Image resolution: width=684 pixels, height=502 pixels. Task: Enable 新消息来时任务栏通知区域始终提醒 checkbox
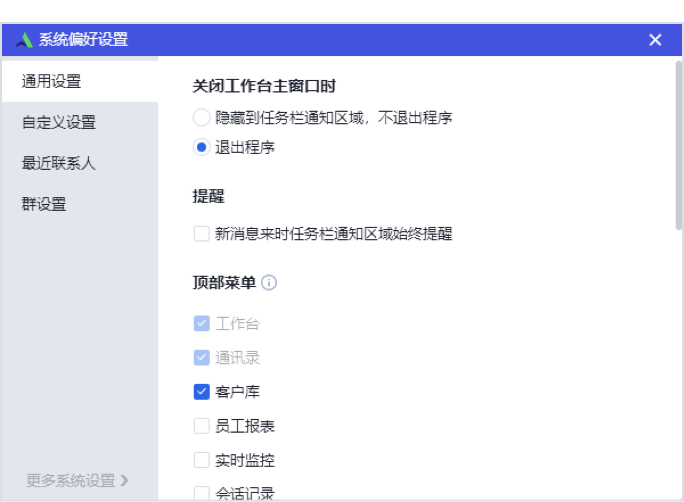[x=202, y=233]
